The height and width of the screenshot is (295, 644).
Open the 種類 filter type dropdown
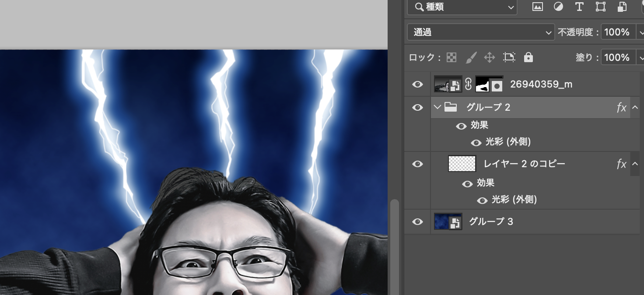click(x=462, y=7)
